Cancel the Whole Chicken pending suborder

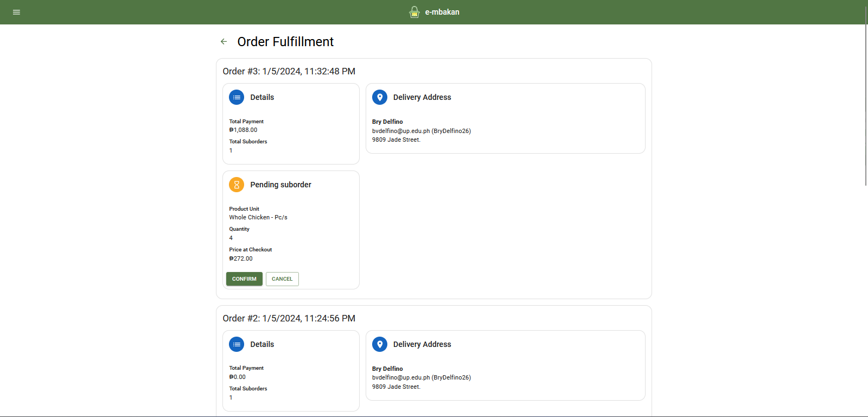point(282,279)
